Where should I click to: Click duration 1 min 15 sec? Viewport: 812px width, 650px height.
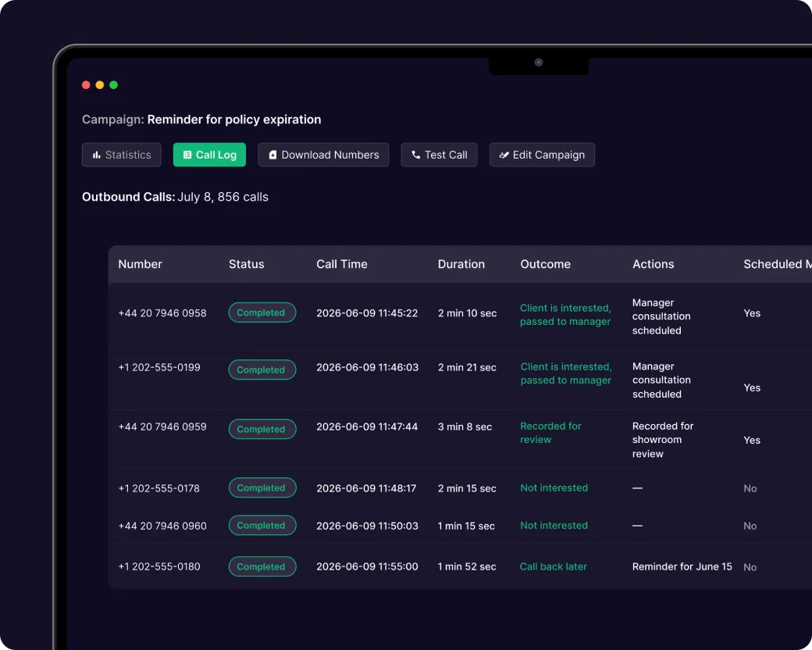[466, 526]
